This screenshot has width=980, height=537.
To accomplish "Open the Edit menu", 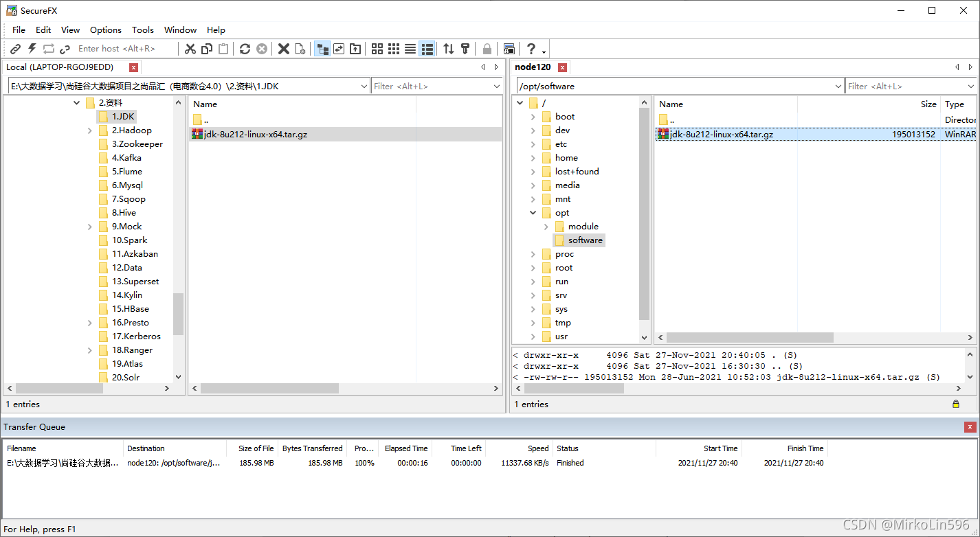I will 43,30.
